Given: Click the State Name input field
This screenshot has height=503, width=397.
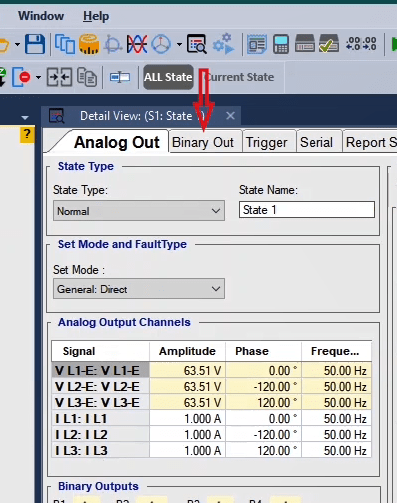Looking at the screenshot, I should [307, 210].
